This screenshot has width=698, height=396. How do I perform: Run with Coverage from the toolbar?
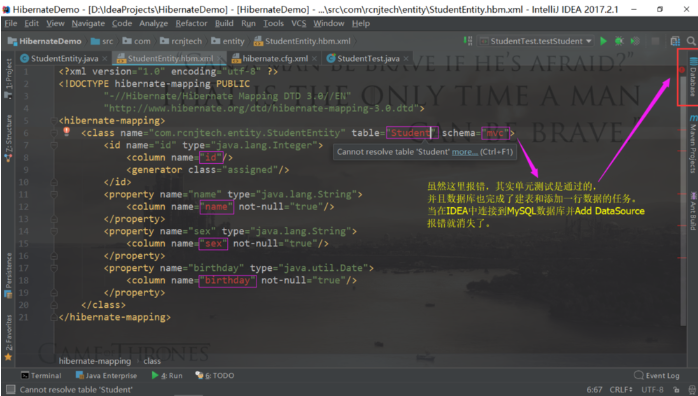(635, 41)
